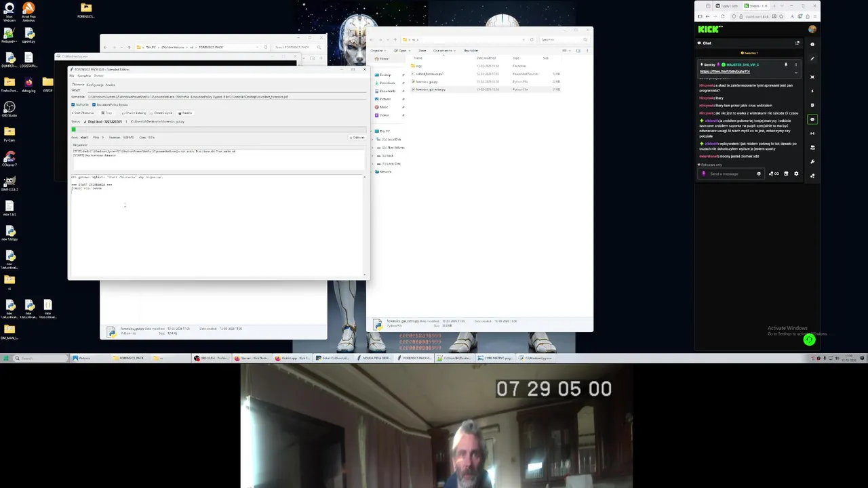Expand the address bar history chevron
This screenshot has height=488, width=868.
pyautogui.click(x=524, y=40)
